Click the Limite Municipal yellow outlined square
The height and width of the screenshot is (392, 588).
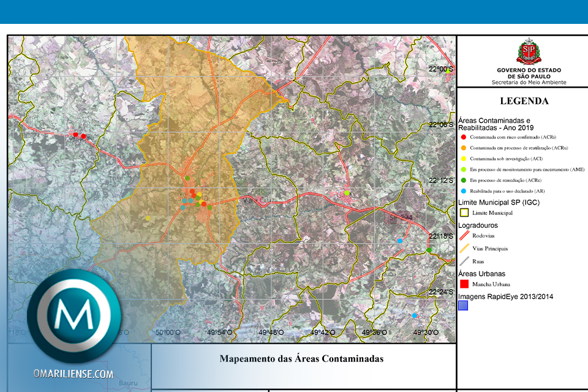pos(464,213)
